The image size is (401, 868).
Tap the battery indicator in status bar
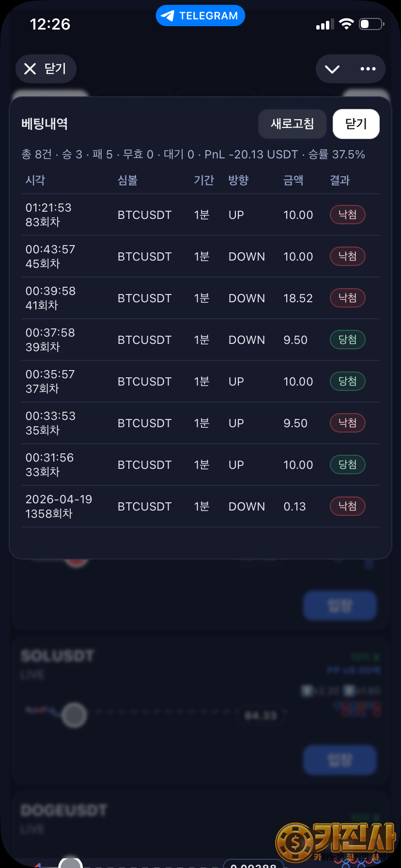[371, 24]
